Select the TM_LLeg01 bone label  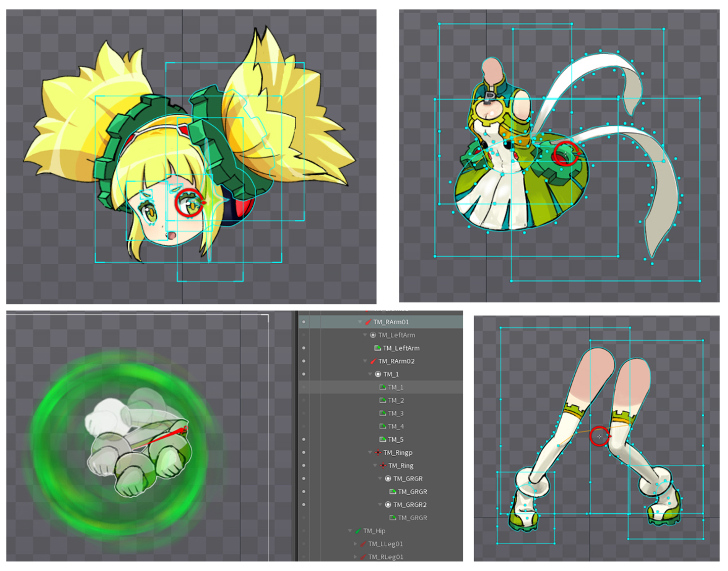click(x=386, y=544)
